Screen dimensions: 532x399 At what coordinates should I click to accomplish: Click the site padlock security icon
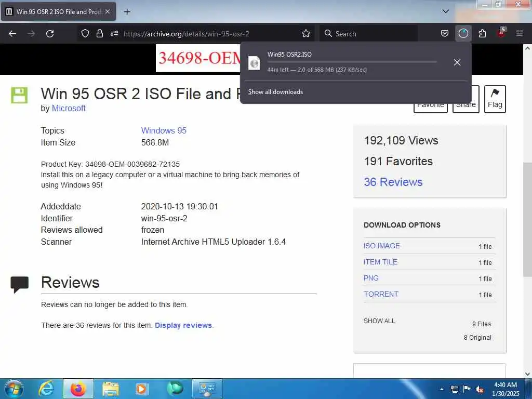(99, 33)
